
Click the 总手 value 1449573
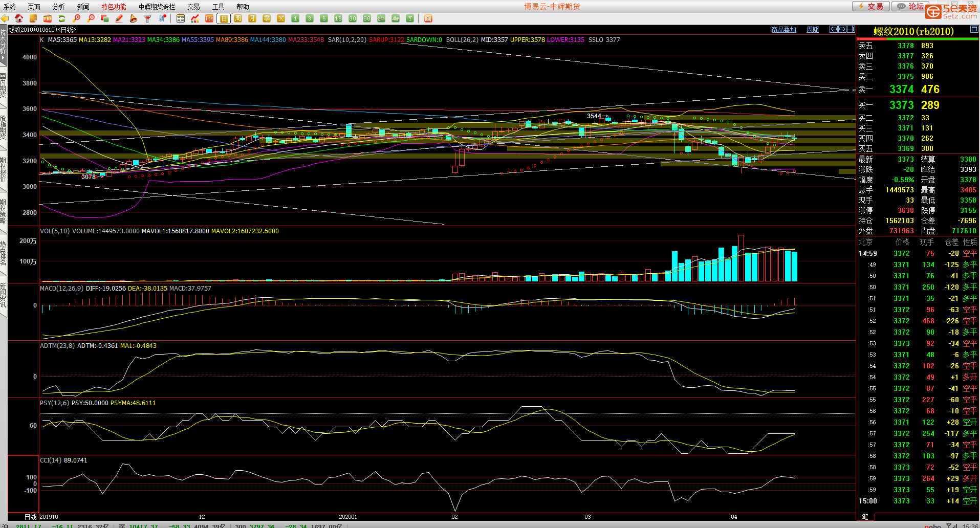point(900,190)
